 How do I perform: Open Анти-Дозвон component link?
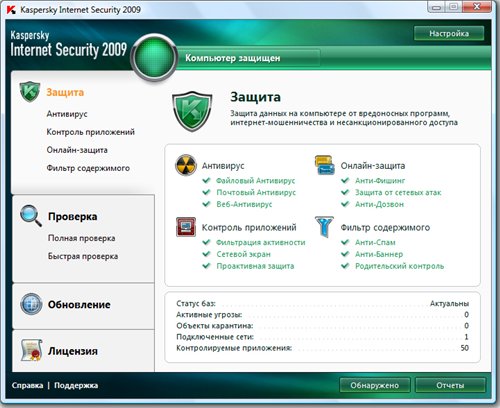[x=379, y=204]
